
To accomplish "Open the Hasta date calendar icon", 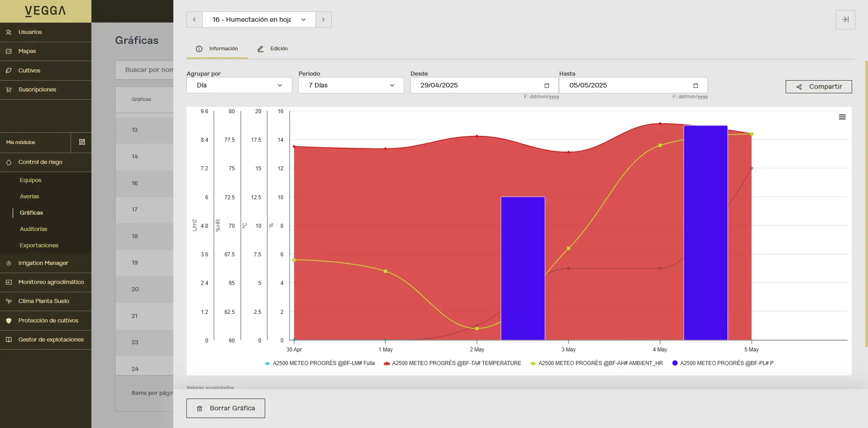I will 695,86.
